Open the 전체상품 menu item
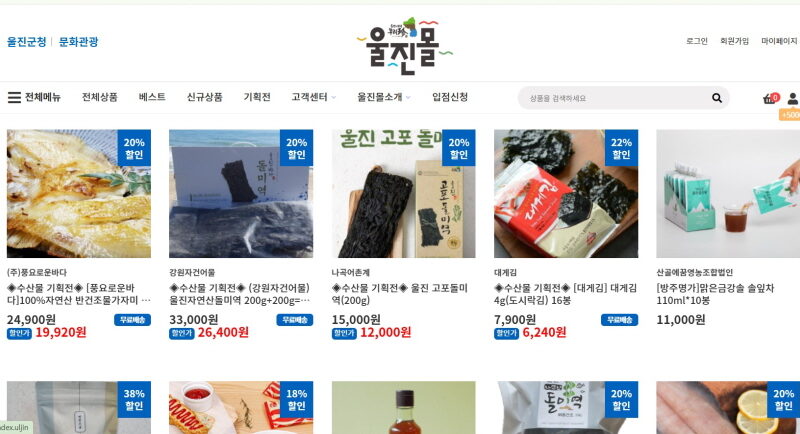 coord(100,97)
